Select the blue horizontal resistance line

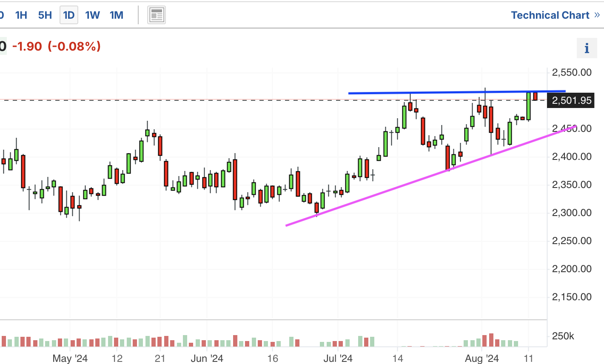[457, 92]
